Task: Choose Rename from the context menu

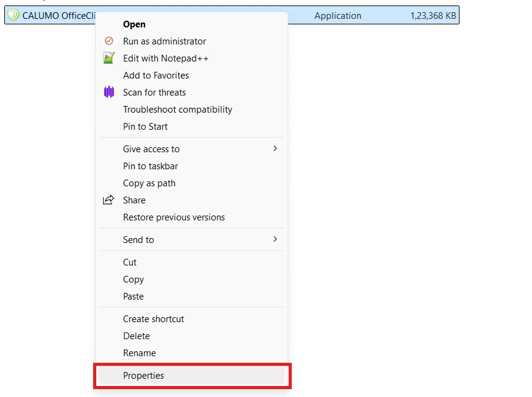Action: [140, 353]
